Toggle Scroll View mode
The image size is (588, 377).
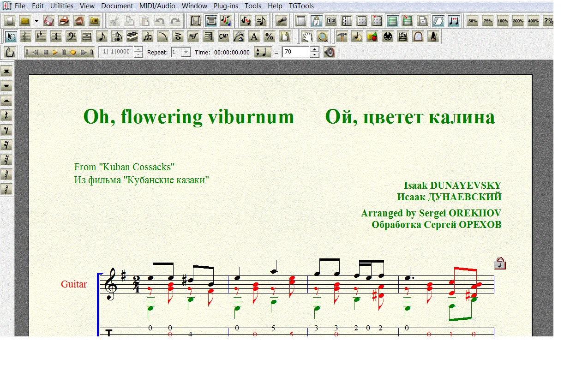(196, 21)
